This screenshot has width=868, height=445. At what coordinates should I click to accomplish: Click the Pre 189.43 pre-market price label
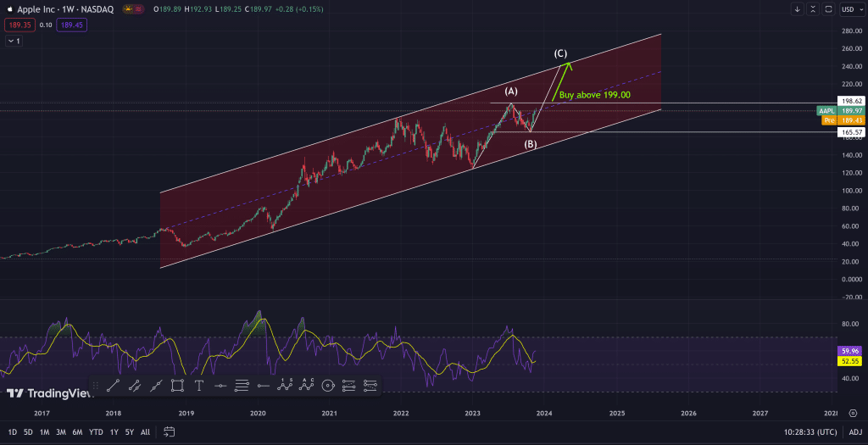pos(843,120)
